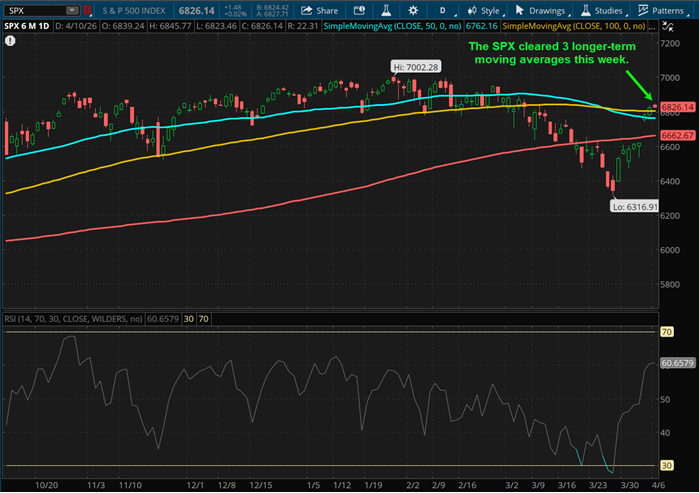This screenshot has width=699, height=493.
Task: Click the SPX 6 M 1D chart label
Action: click(26, 26)
